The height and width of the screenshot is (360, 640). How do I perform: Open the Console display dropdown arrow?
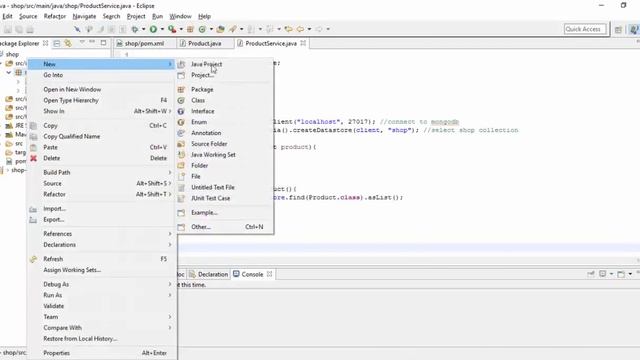click(611, 274)
